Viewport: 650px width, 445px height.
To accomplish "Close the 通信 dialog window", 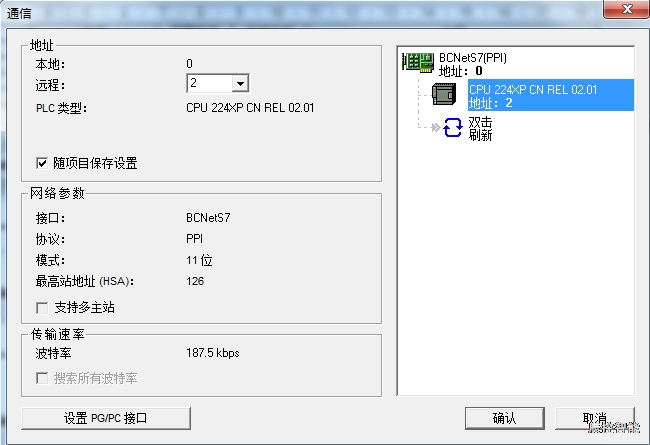I will (626, 9).
